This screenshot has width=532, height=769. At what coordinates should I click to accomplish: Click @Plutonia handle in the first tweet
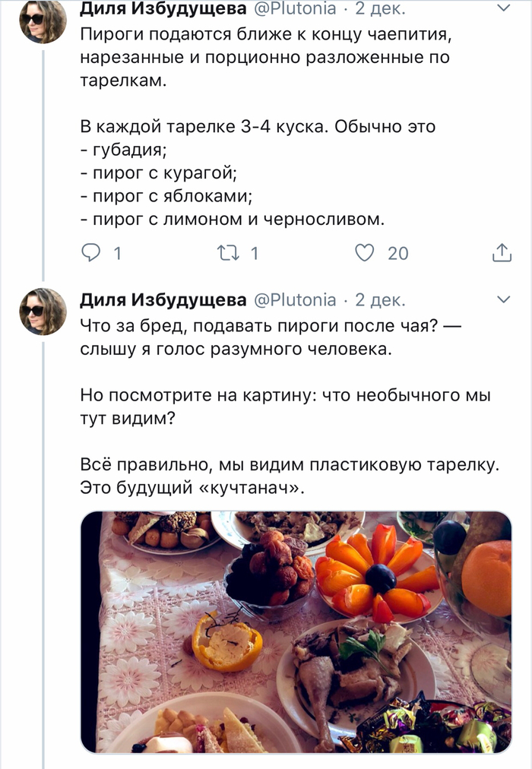(293, 10)
